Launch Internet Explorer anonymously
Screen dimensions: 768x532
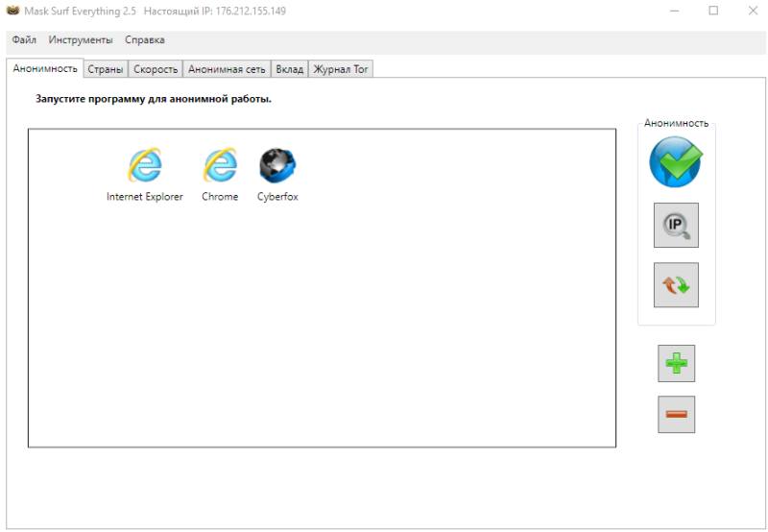144,167
